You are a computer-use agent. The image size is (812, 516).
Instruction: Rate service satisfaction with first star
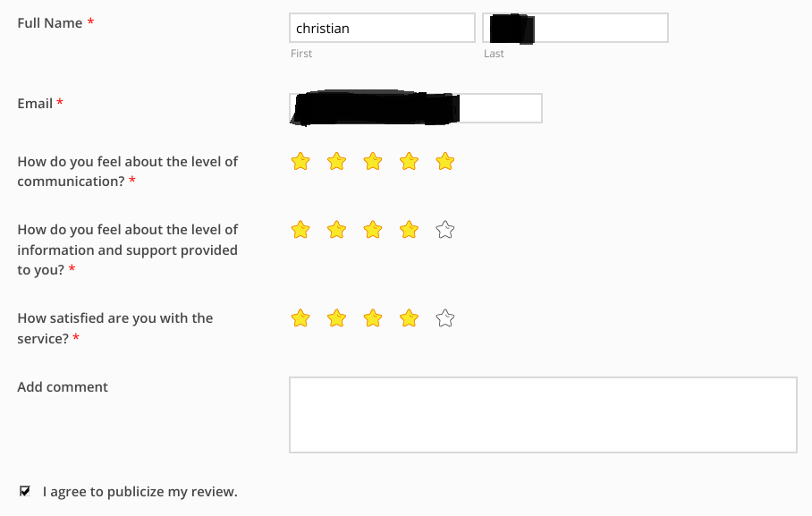coord(300,318)
